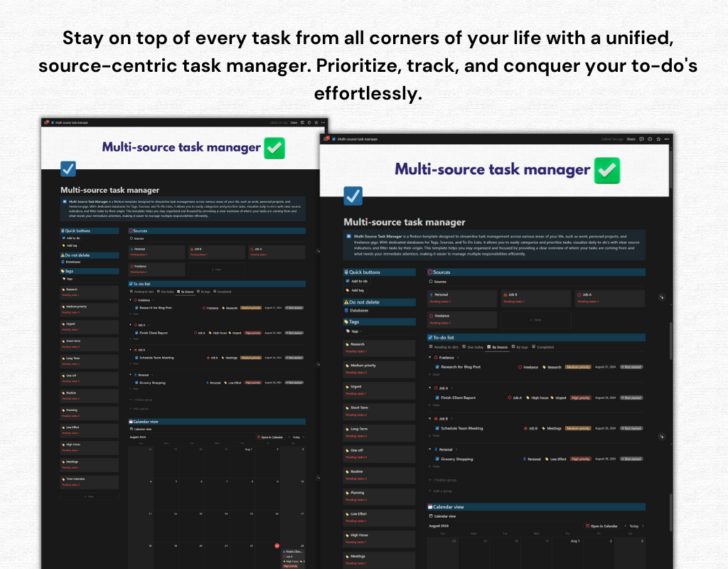Check off Finish Client Report in right window
728x569 pixels.
pos(437,398)
